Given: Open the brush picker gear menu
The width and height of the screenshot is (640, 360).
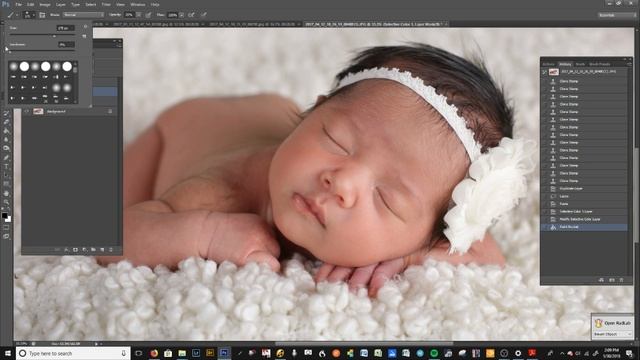Looking at the screenshot, I should click(x=85, y=27).
